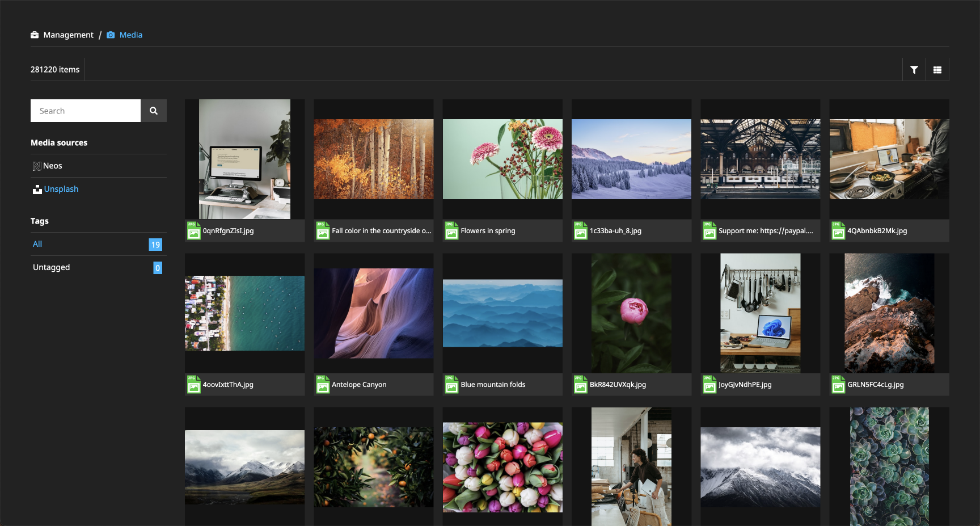Screen dimensions: 980x526
Task: Click JPG icon for 1c33ba-uh_8.jpg
Action: [x=580, y=231]
